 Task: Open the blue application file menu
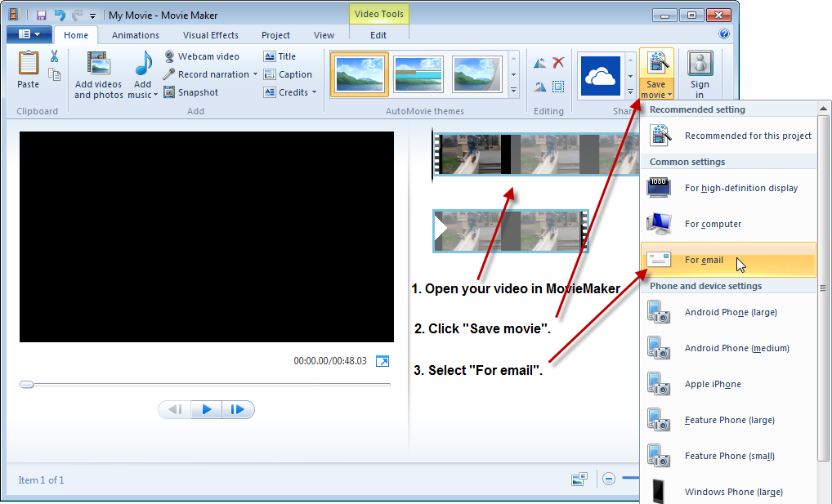(x=29, y=34)
